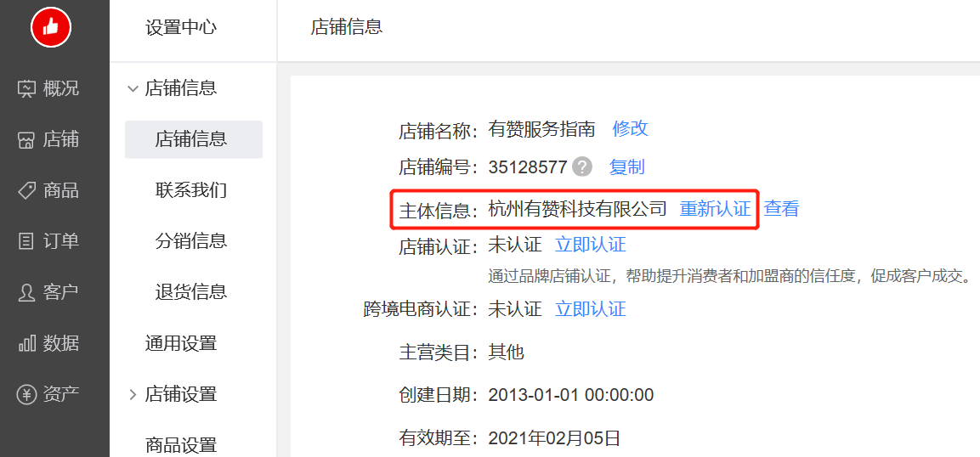The image size is (980, 457).
Task: Click 立即认证 for 跨境电商认证
Action: click(591, 308)
